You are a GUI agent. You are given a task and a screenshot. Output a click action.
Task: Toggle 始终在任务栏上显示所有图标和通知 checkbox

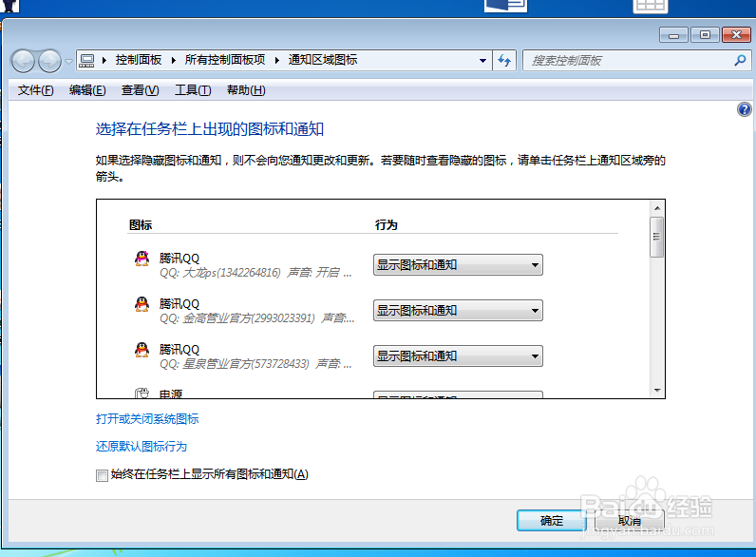click(102, 475)
